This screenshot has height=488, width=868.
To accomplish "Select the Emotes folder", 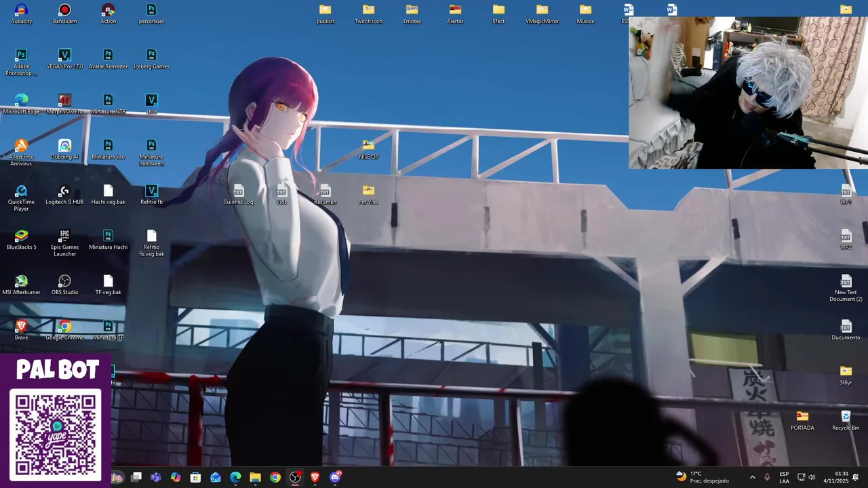I will 412,14.
